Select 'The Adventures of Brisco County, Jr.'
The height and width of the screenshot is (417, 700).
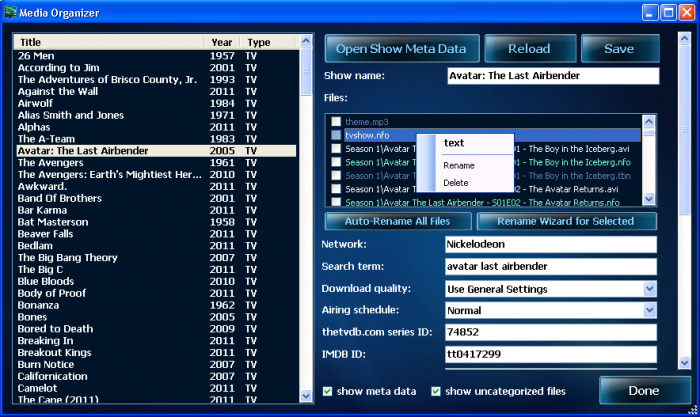point(156,79)
